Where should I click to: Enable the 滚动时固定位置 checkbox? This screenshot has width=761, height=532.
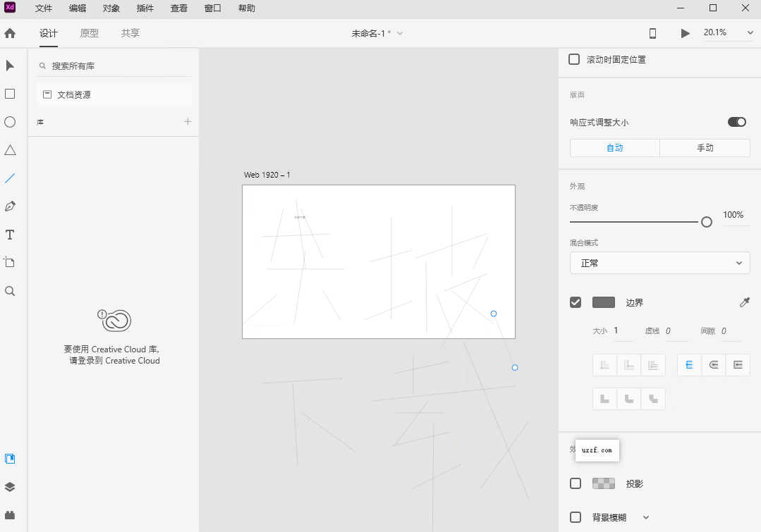tap(574, 59)
